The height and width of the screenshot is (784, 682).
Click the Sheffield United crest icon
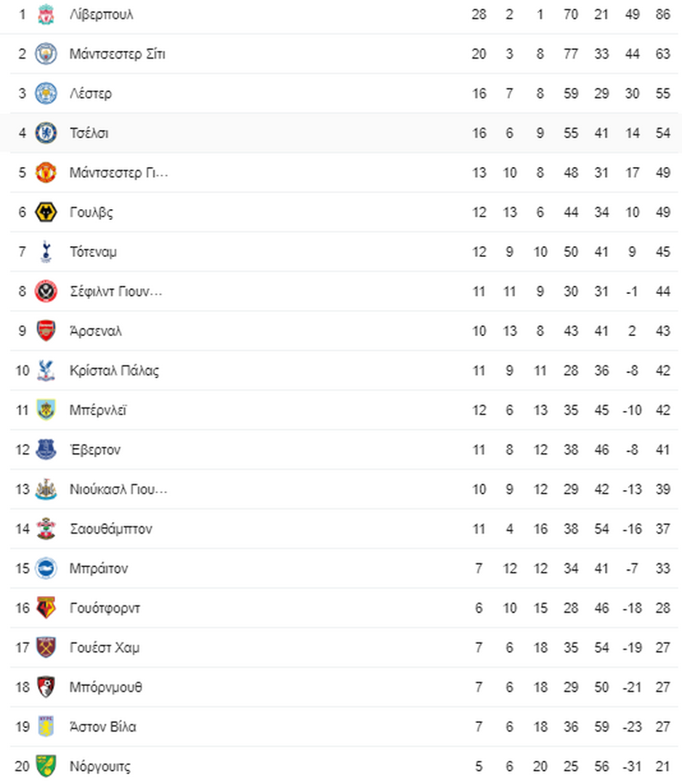click(46, 292)
